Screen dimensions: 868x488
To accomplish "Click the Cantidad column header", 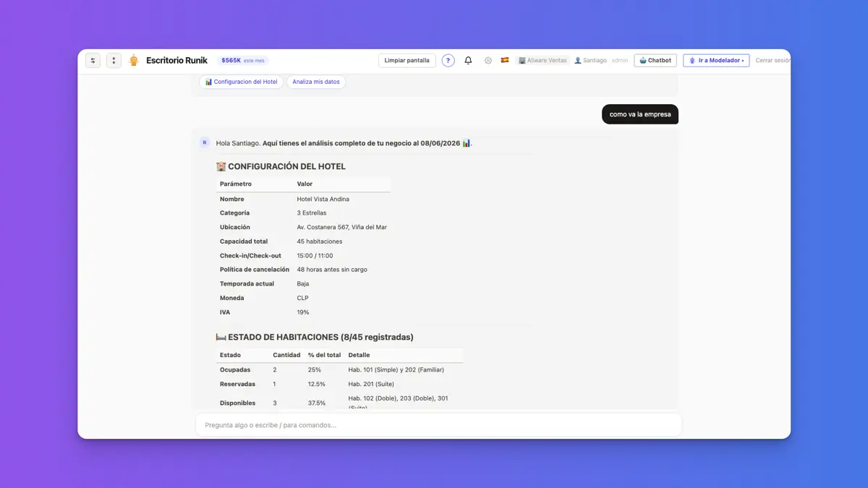I will (x=286, y=355).
